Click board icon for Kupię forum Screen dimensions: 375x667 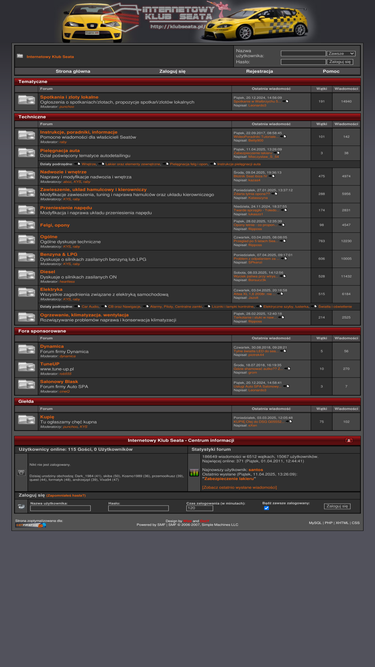26,420
